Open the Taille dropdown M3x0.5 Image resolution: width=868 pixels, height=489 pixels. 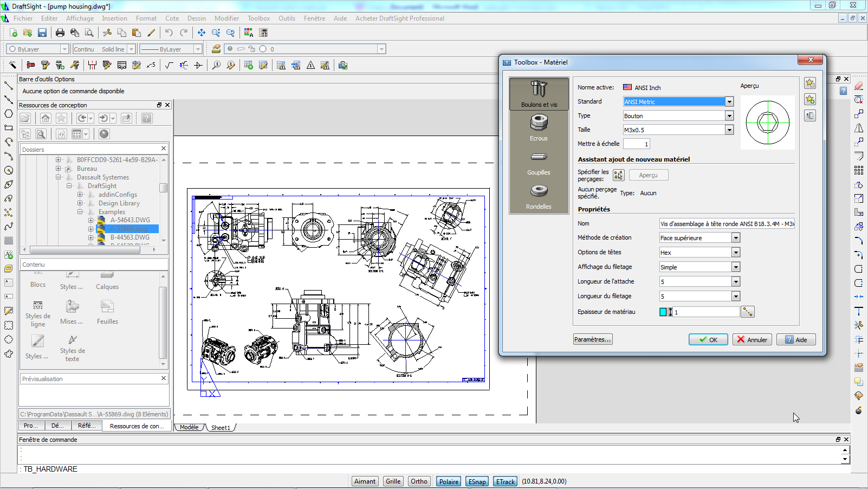point(729,130)
